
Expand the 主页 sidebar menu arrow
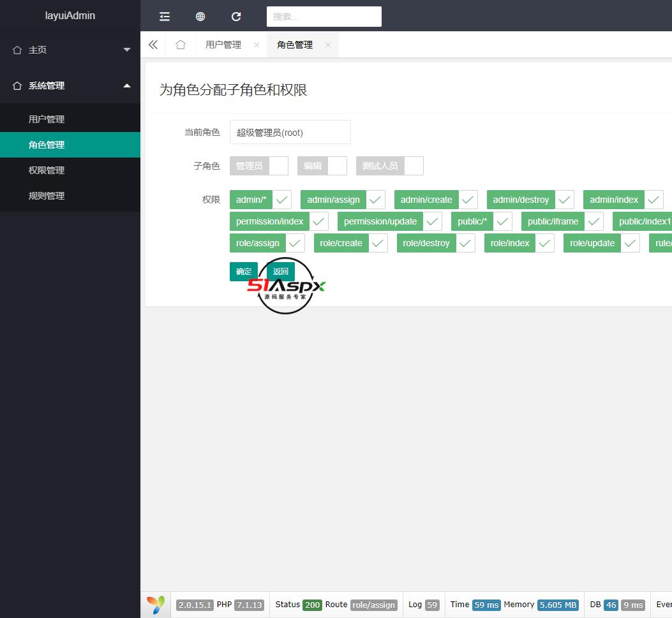pos(127,50)
